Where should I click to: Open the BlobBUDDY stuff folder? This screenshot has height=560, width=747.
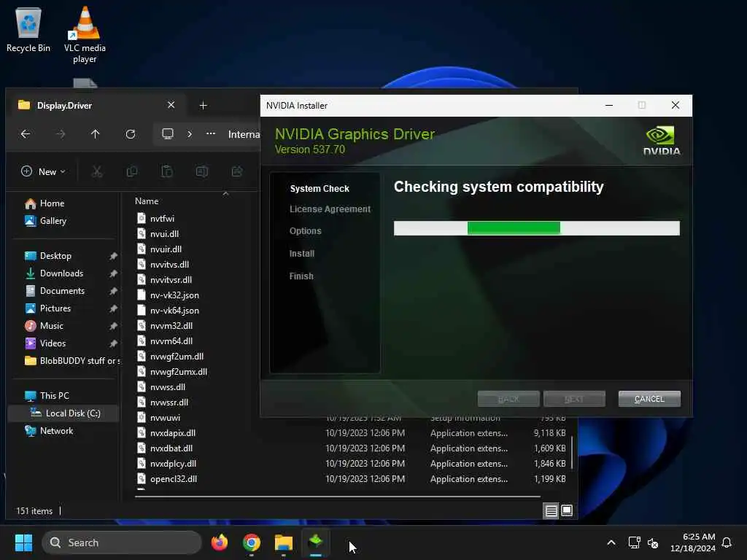[71, 361]
